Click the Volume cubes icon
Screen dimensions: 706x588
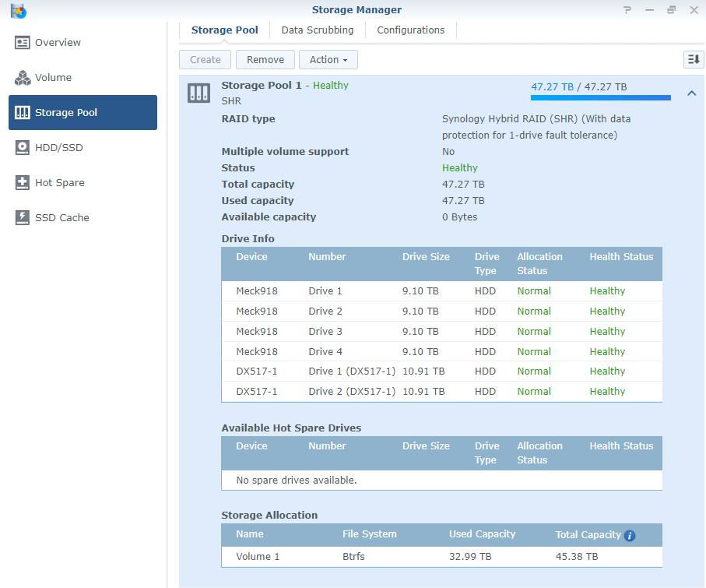coord(23,78)
